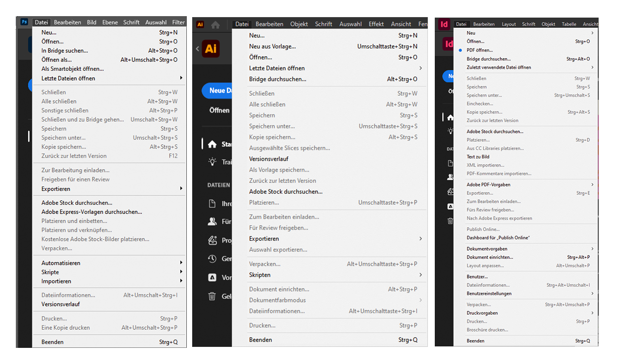Click the blue Neue Datei button in Illustrator
626x364 pixels.
(217, 90)
